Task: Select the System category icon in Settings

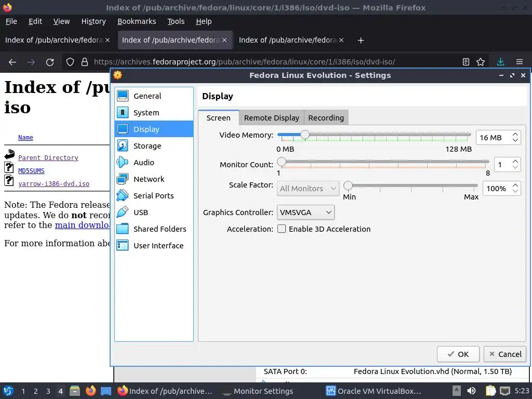Action: tap(123, 112)
